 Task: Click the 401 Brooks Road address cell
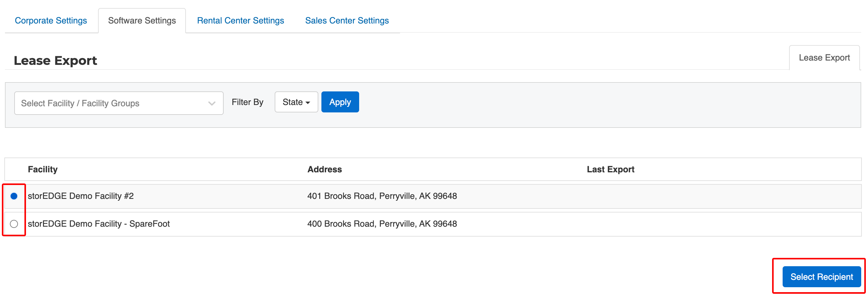click(382, 196)
